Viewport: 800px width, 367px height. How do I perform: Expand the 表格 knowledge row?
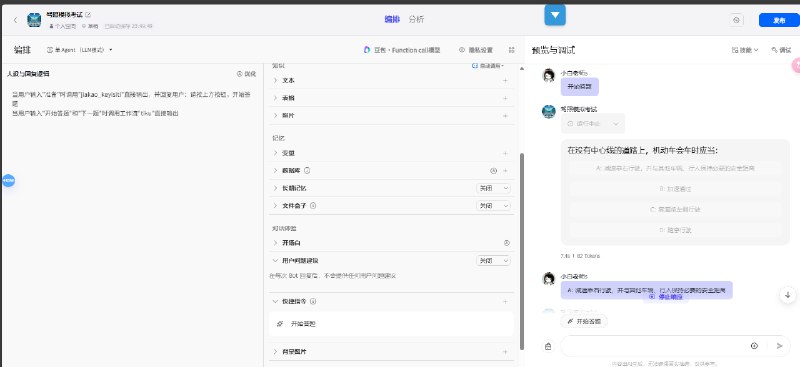point(276,98)
